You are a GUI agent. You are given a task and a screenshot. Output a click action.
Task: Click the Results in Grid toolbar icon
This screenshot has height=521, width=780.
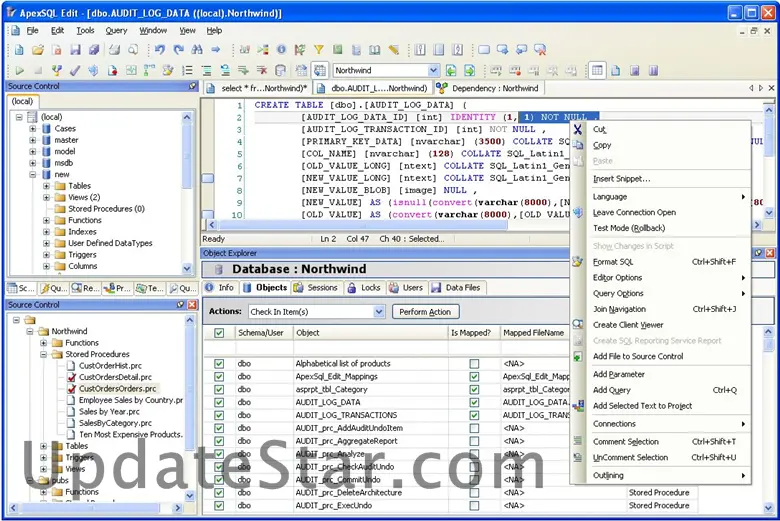click(597, 71)
